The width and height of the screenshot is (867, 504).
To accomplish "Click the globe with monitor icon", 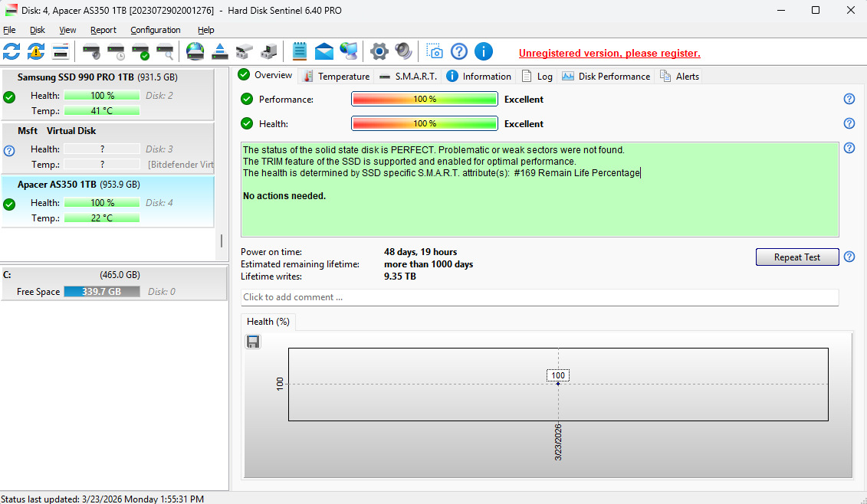I will [348, 51].
